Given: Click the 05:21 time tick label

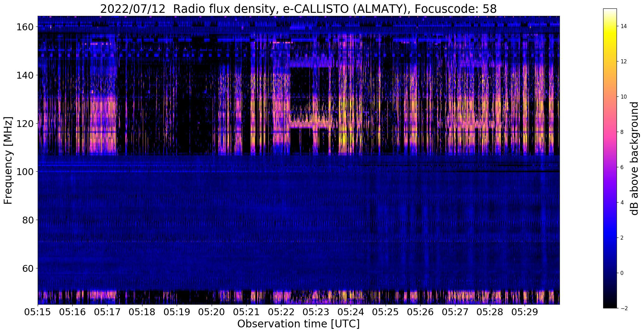Looking at the screenshot, I should click(x=247, y=312).
